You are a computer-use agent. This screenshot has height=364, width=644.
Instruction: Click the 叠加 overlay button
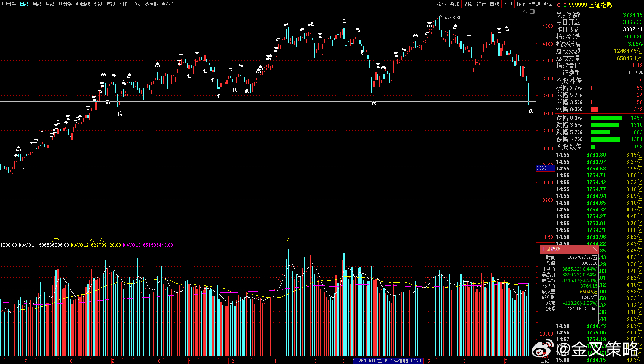pyautogui.click(x=455, y=4)
